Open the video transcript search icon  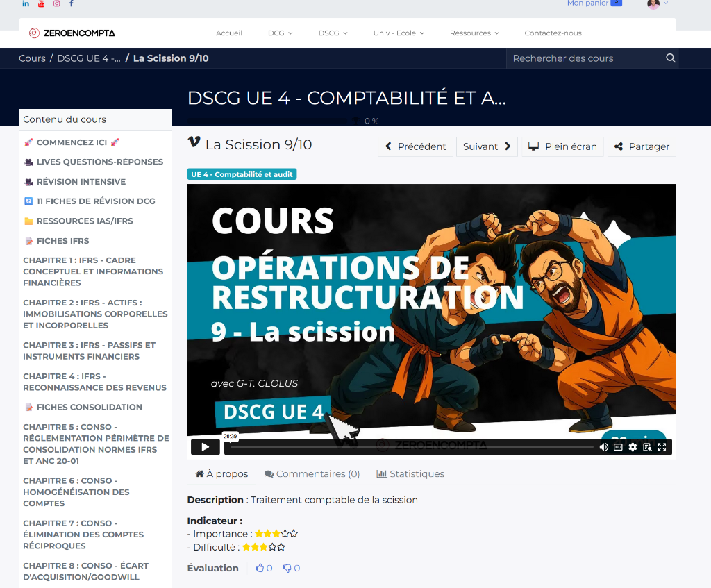[647, 447]
